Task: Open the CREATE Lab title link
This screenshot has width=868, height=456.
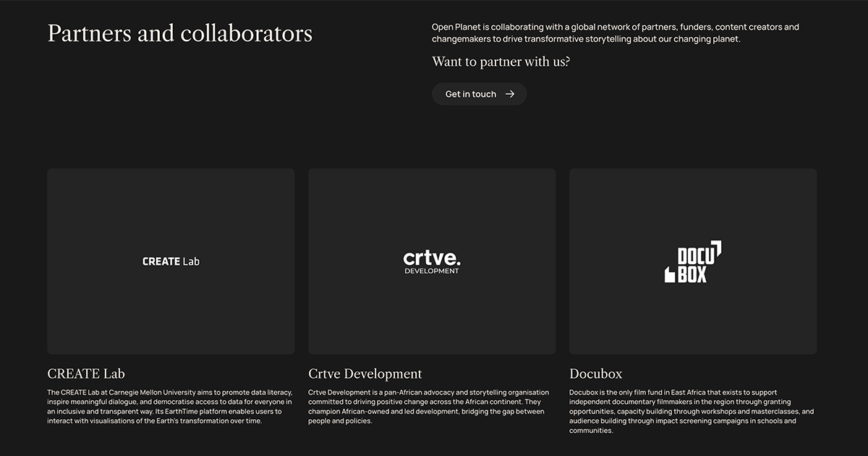Action: click(86, 373)
